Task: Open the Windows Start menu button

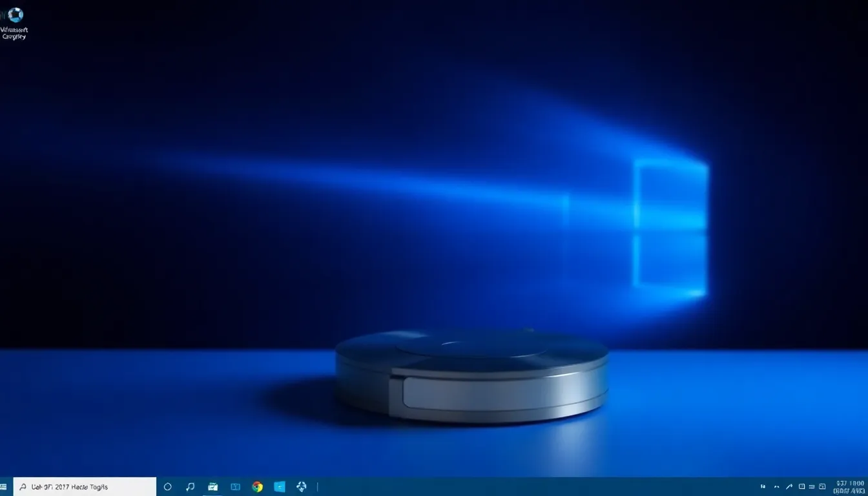Action: point(4,487)
